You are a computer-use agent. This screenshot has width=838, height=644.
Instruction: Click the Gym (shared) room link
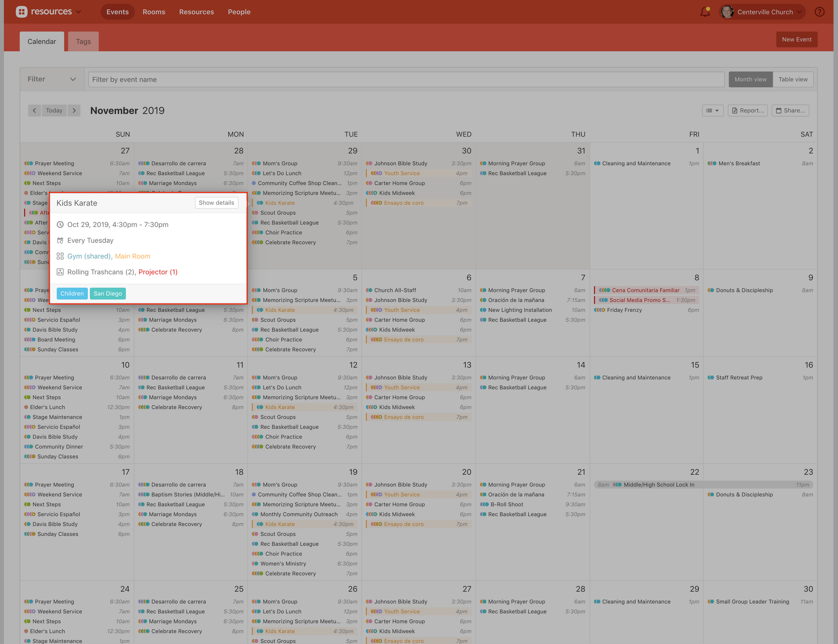point(89,256)
